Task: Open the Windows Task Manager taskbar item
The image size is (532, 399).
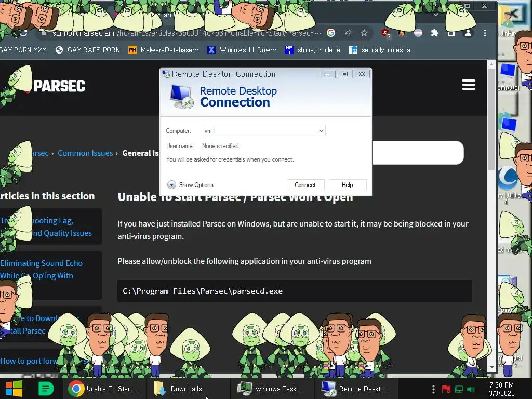Action: click(x=272, y=389)
